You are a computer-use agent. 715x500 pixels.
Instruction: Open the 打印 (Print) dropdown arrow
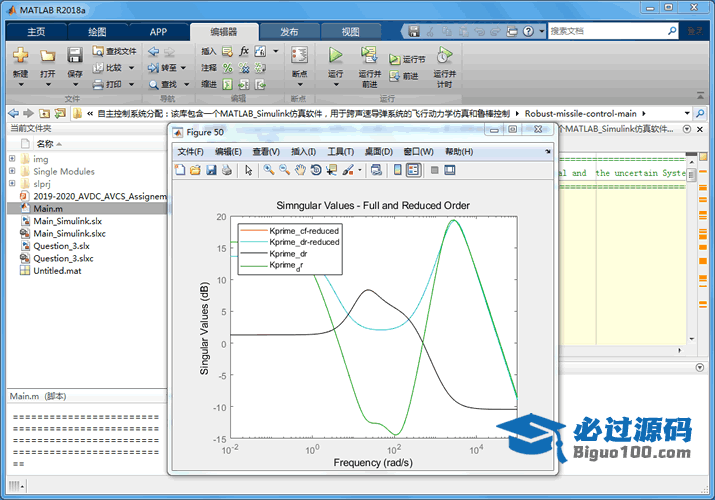point(131,84)
